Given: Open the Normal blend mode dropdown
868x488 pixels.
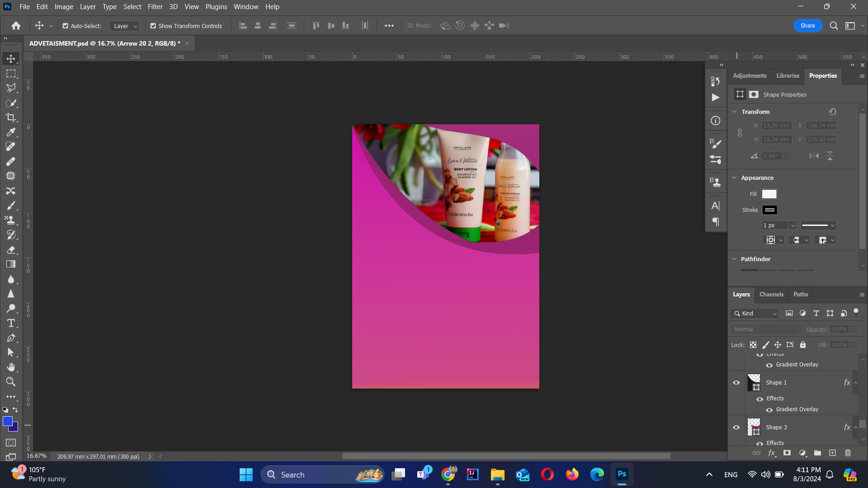Looking at the screenshot, I should click(x=766, y=329).
